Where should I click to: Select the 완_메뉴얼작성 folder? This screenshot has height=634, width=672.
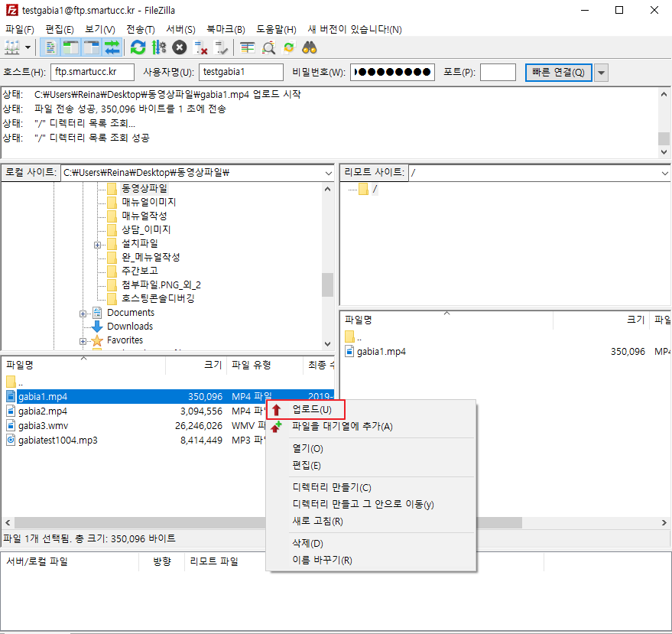(x=151, y=257)
